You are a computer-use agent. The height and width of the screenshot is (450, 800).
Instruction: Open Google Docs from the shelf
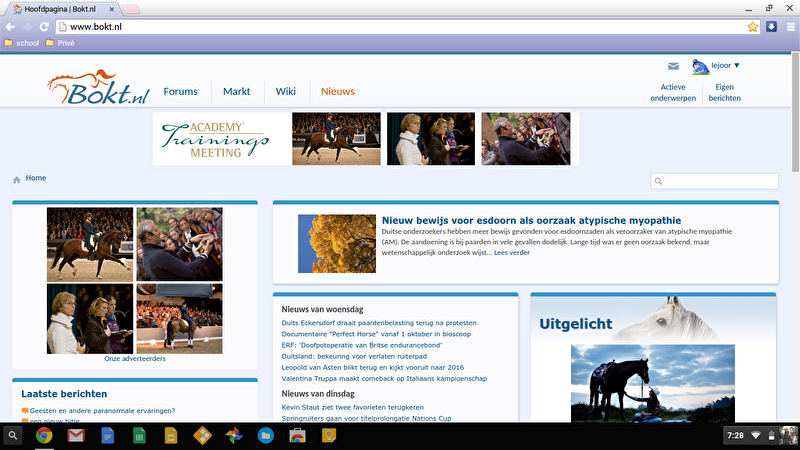click(108, 436)
